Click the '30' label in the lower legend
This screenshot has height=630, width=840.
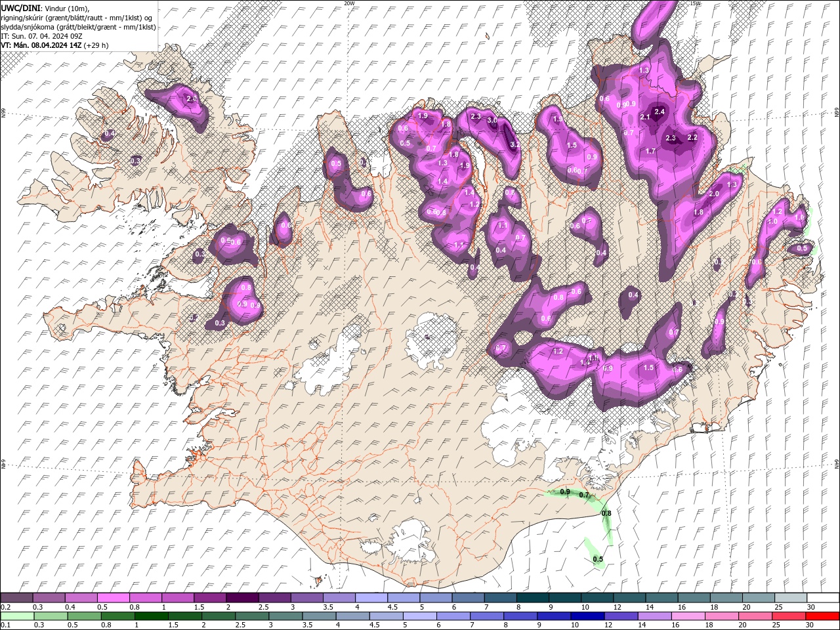tap(810, 625)
